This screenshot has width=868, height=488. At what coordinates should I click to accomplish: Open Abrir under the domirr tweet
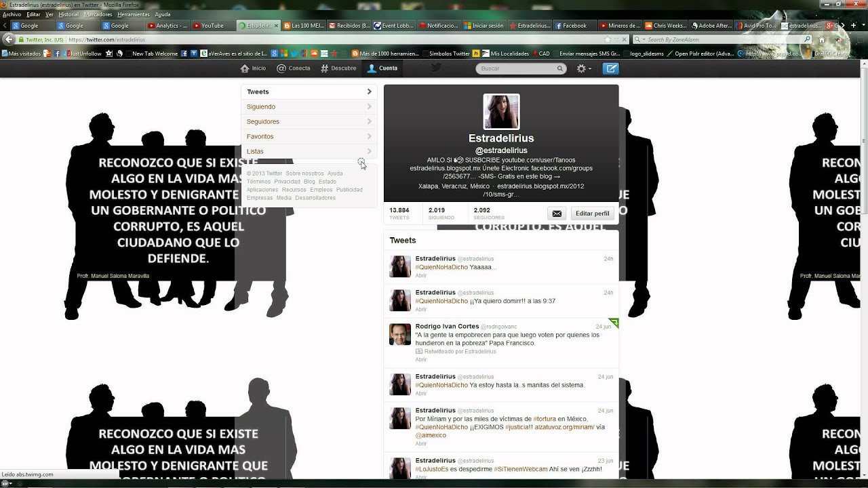click(421, 310)
